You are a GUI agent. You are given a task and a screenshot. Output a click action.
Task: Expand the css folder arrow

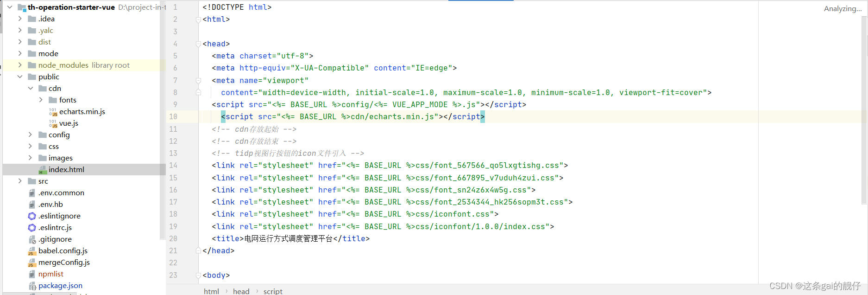click(x=31, y=146)
